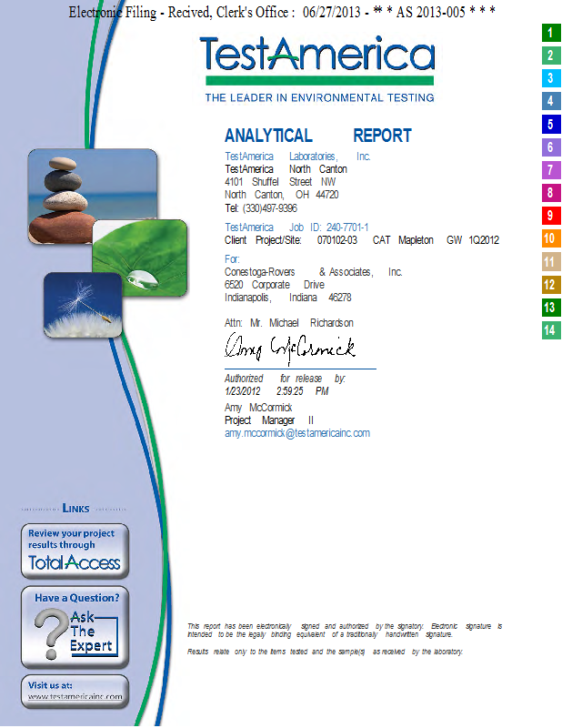The height and width of the screenshot is (728, 562).
Task: Select the green leaf water drop image
Action: coord(139,258)
